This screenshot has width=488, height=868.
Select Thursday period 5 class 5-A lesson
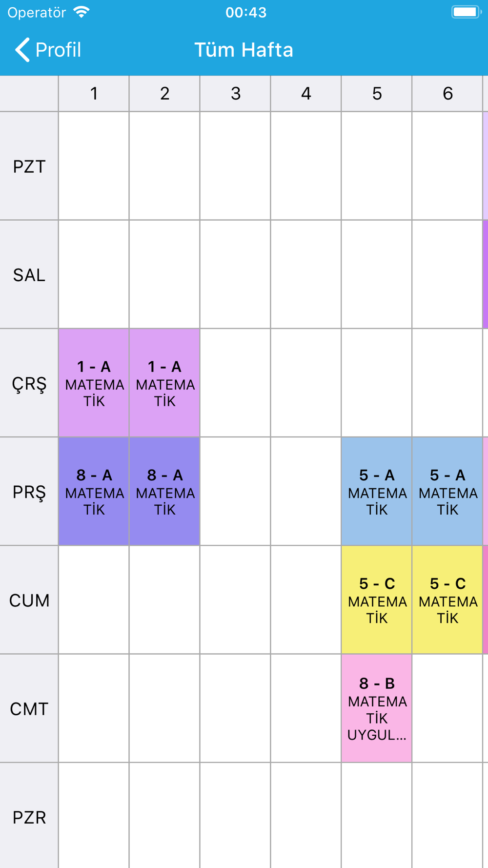pos(377,491)
